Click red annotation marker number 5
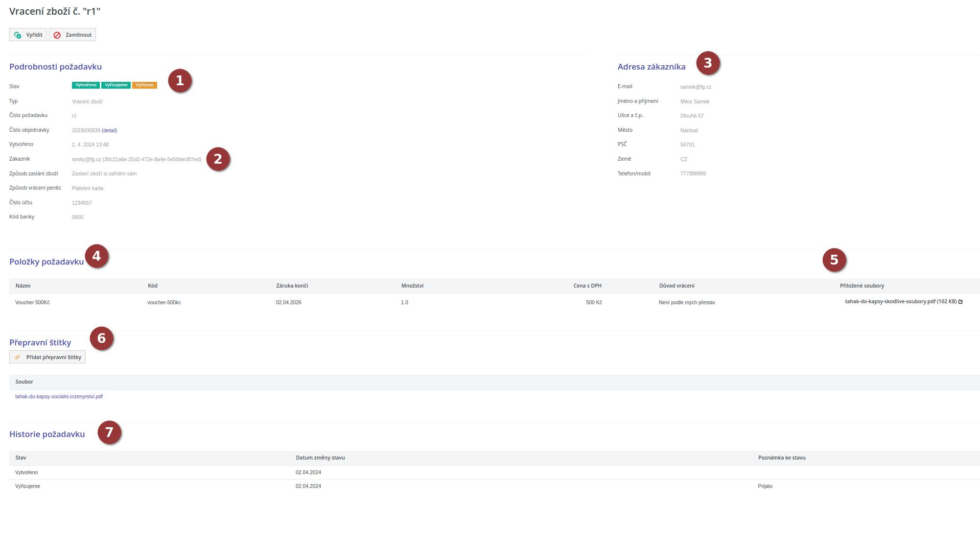The width and height of the screenshot is (980, 534). coord(834,260)
